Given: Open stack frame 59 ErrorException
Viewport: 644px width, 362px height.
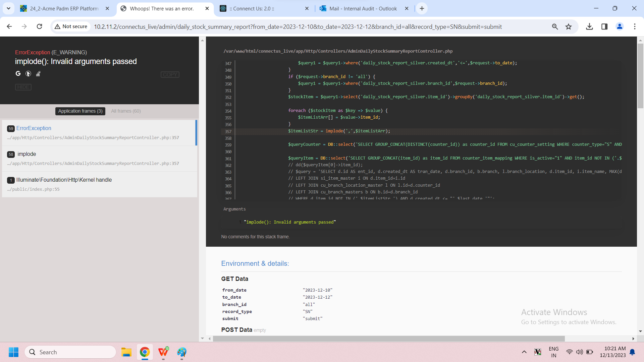Looking at the screenshot, I should tap(99, 133).
